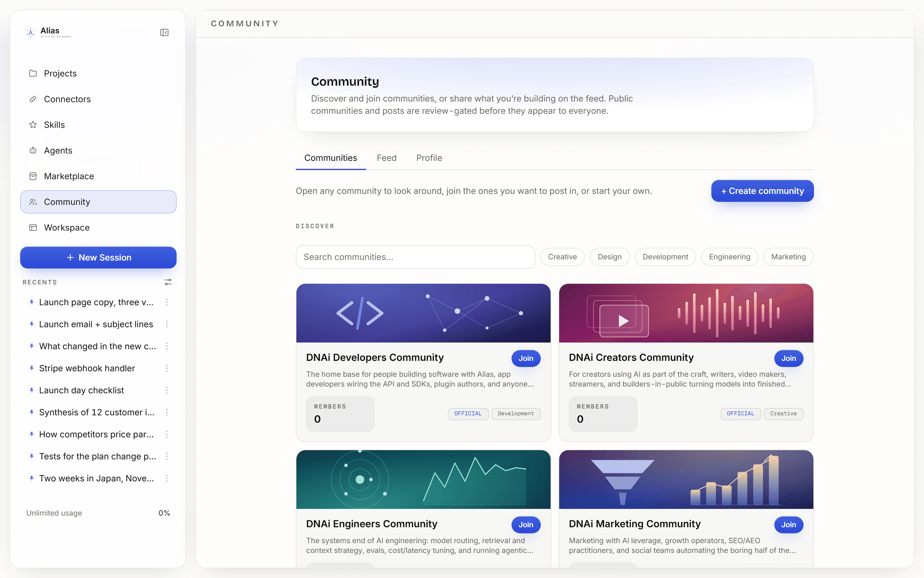Select the Communities tab
This screenshot has width=924, height=578.
pos(331,158)
